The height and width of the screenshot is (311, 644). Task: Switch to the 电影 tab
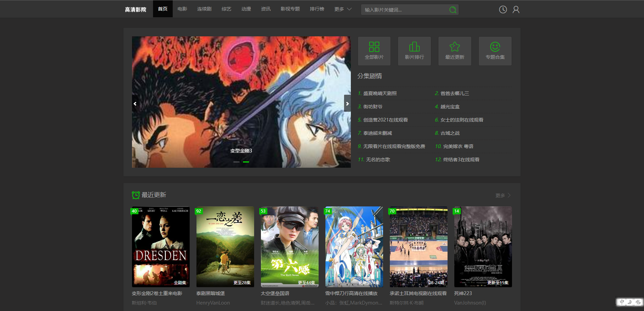pos(182,9)
